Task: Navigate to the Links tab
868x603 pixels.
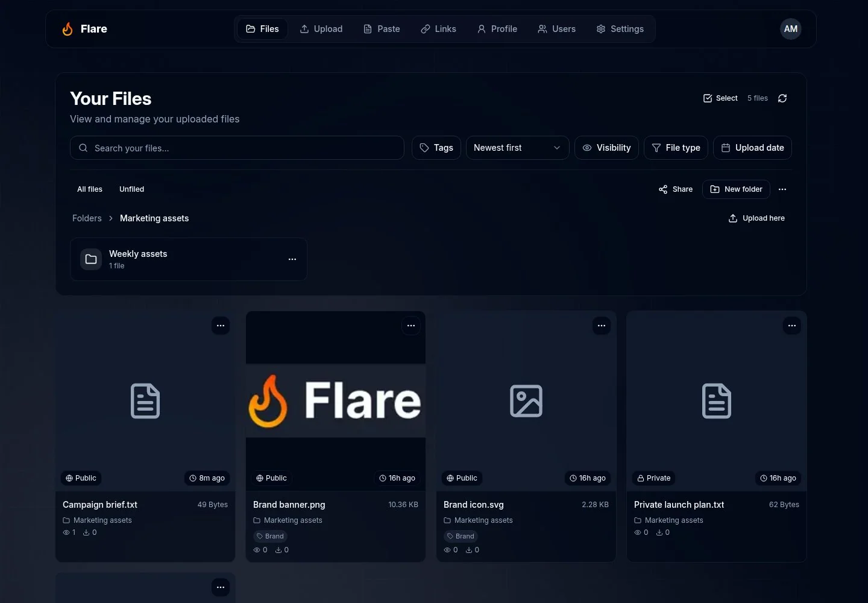Action: tap(438, 29)
